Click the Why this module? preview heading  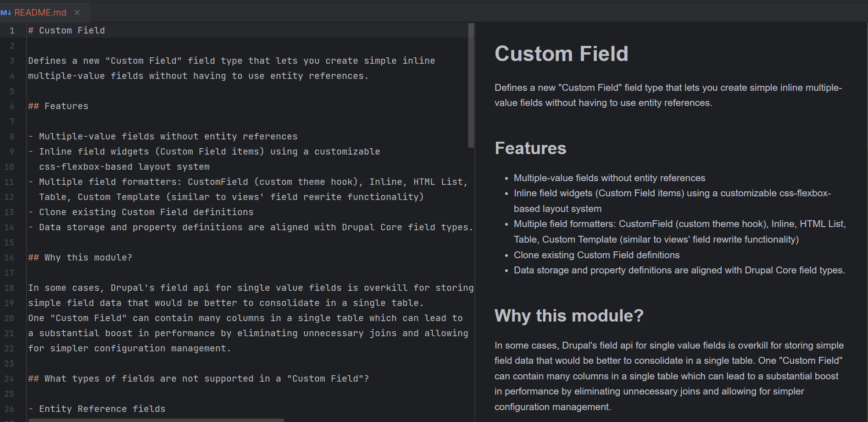click(569, 316)
